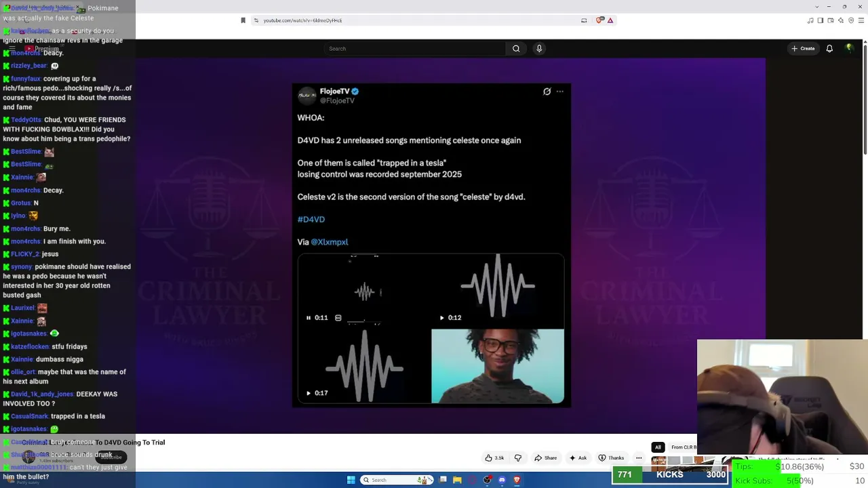Click the YouTube search magnifier button

(516, 49)
